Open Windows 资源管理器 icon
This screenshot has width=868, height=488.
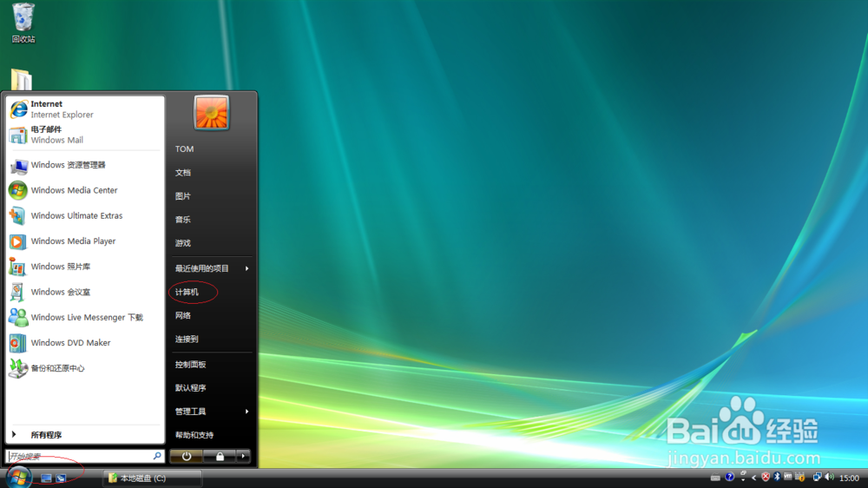[18, 165]
